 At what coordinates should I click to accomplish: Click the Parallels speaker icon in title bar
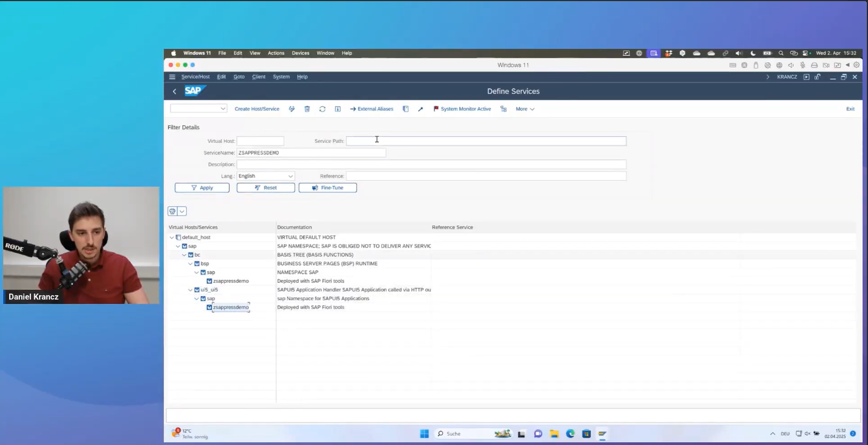791,65
